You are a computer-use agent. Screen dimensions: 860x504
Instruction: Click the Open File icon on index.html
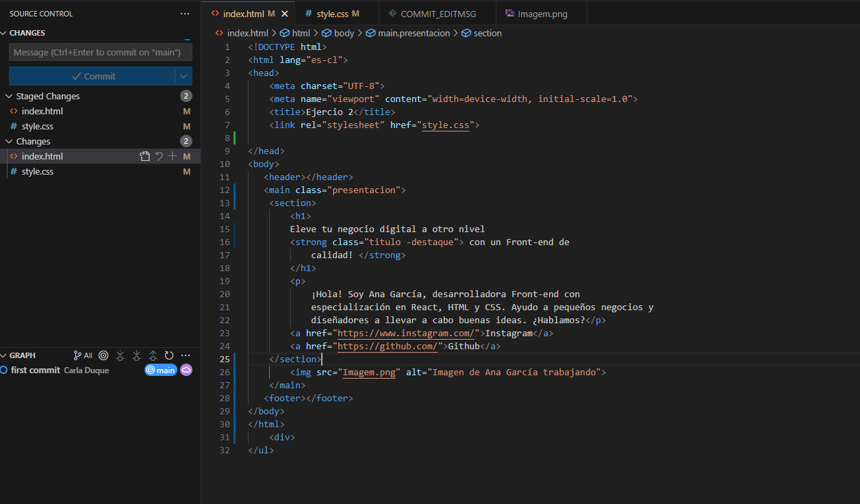click(144, 156)
